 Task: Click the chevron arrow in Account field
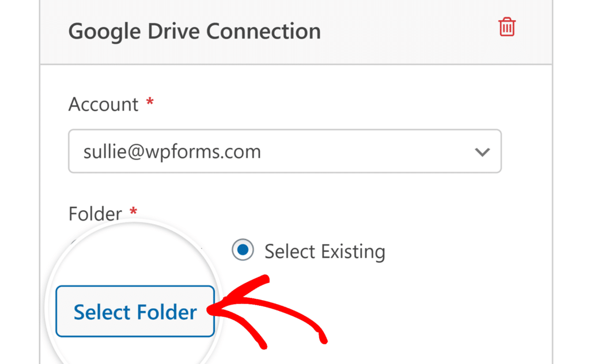click(481, 152)
